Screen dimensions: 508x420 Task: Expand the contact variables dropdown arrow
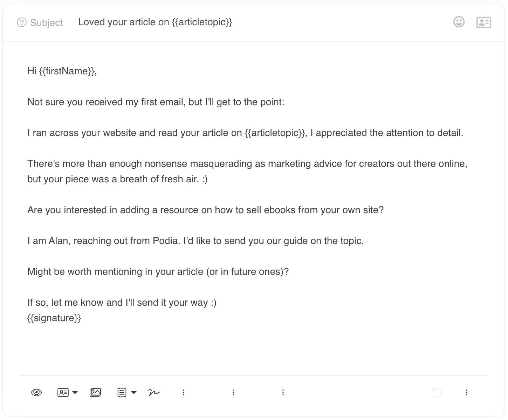75,393
